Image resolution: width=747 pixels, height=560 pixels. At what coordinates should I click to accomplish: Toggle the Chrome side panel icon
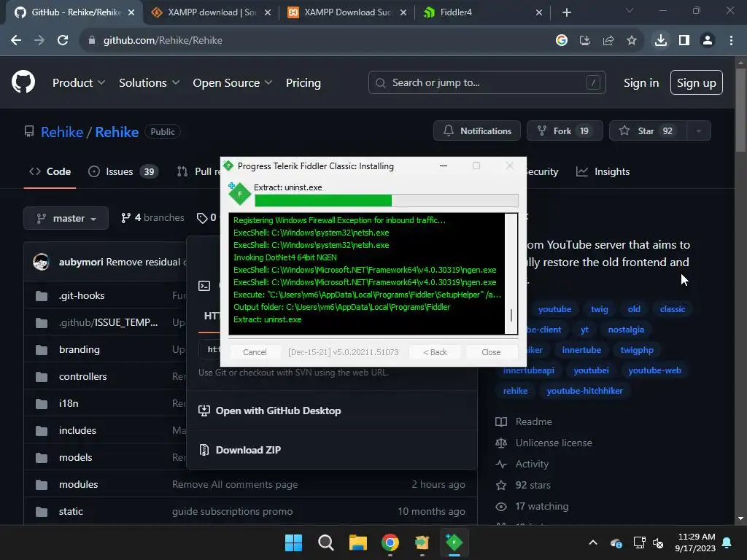click(684, 41)
